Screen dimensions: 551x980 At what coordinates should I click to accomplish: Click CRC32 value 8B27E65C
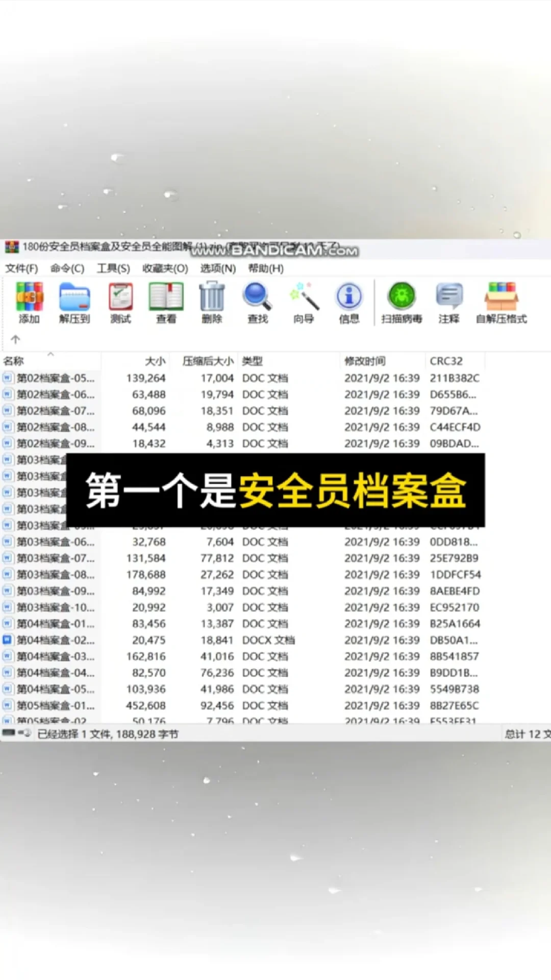click(455, 705)
